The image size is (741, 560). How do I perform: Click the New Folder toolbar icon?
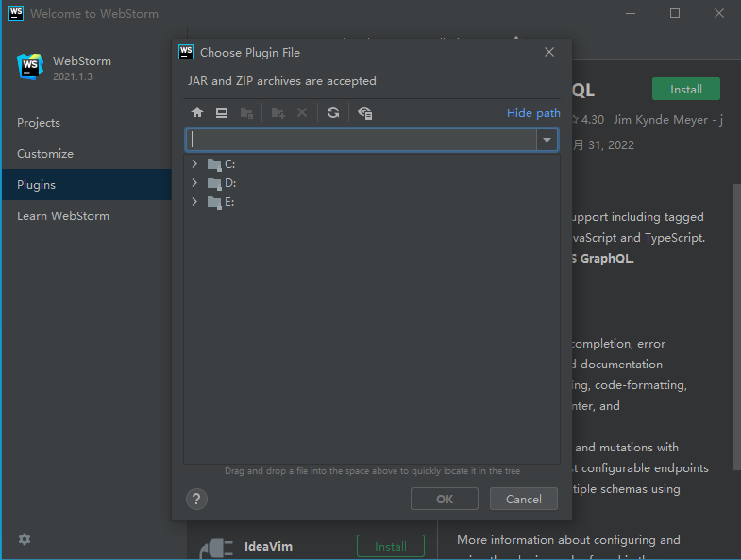tap(278, 112)
